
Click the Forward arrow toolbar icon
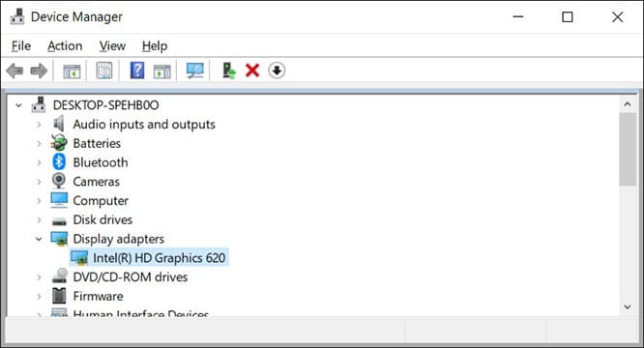(x=39, y=71)
